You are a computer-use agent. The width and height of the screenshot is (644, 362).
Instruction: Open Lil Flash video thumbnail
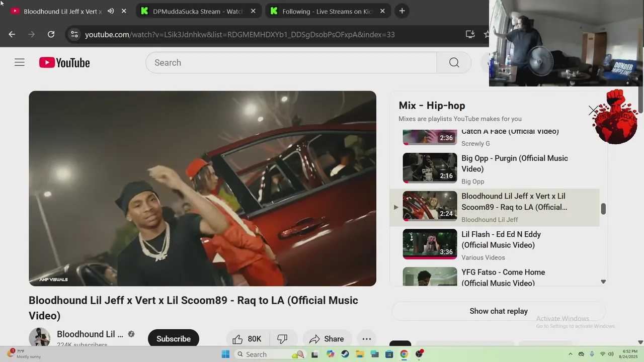coord(430,244)
